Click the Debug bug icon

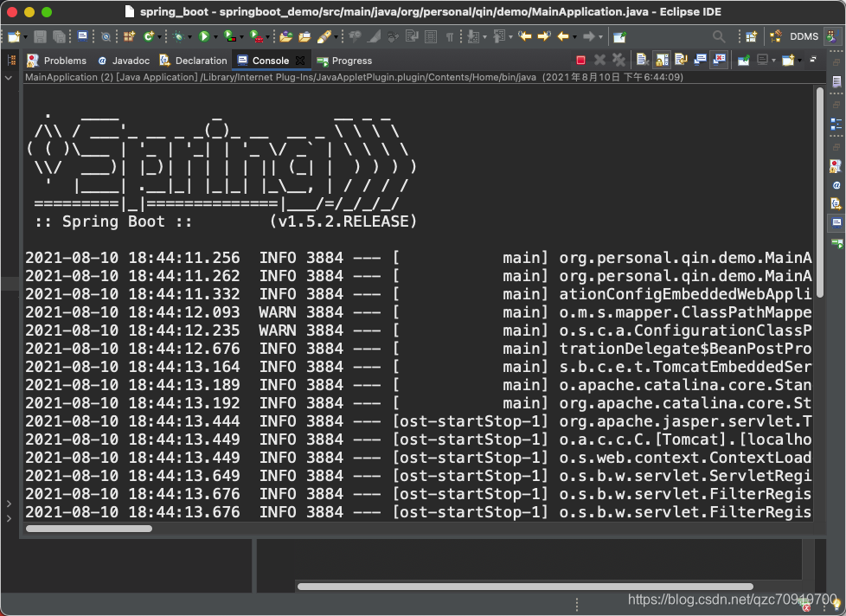pyautogui.click(x=178, y=36)
